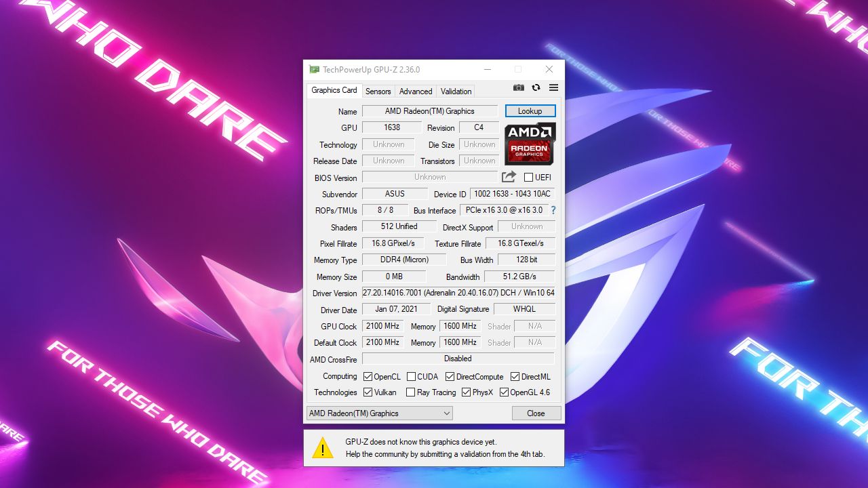Enable the CUDA checkbox
The width and height of the screenshot is (868, 488).
pyautogui.click(x=410, y=375)
